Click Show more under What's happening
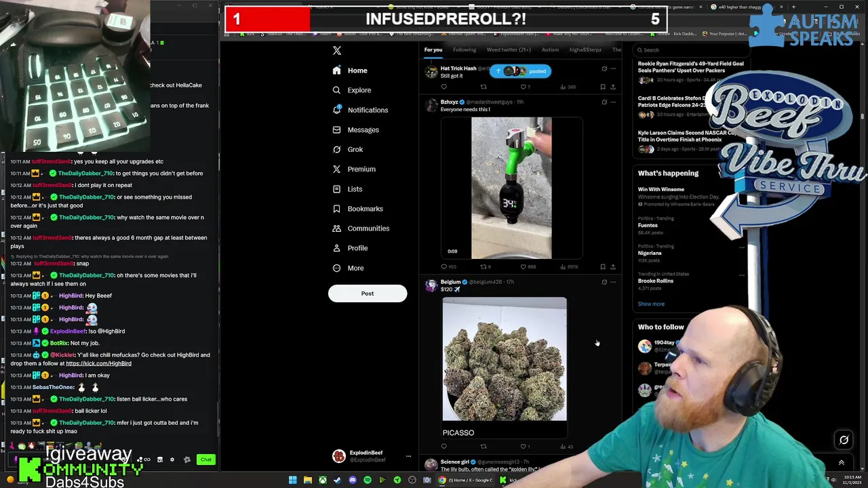 click(x=651, y=304)
